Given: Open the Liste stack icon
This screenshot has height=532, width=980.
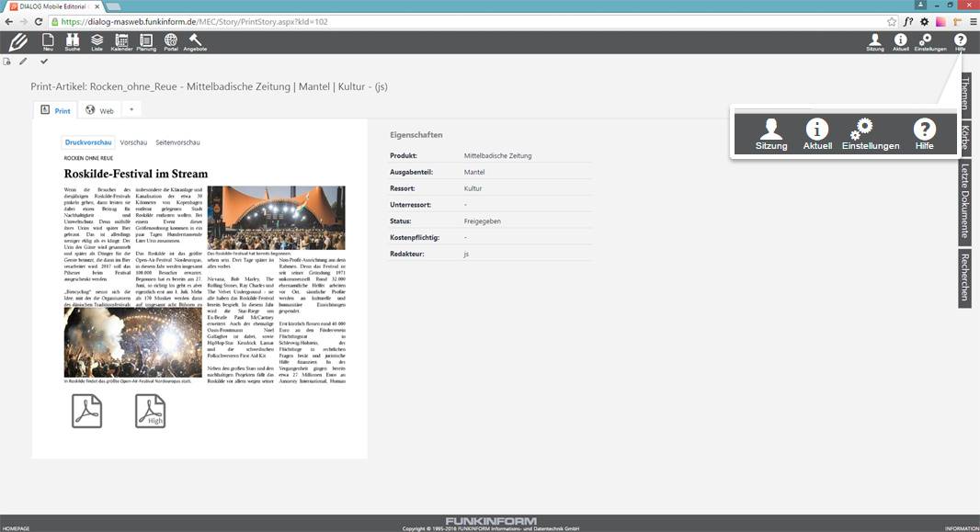Looking at the screenshot, I should pyautogui.click(x=97, y=42).
